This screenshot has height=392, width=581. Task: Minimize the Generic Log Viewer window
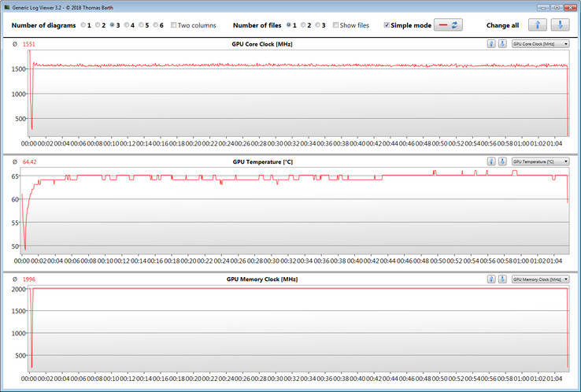[x=543, y=7]
